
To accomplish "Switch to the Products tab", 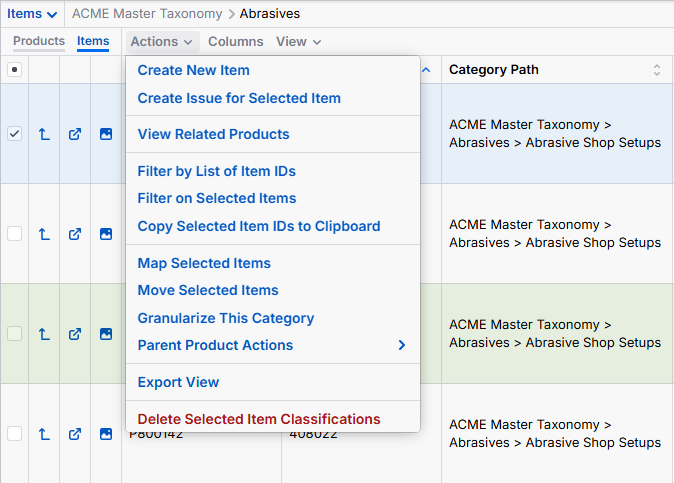I will point(39,41).
